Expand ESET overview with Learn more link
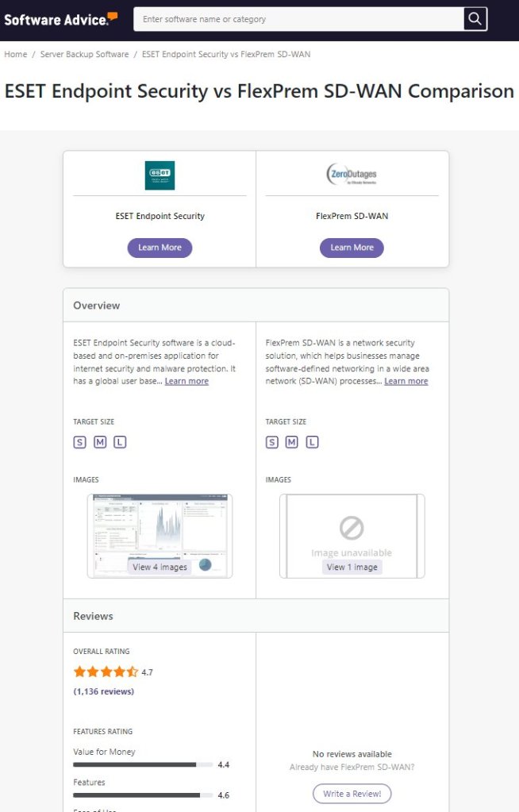The image size is (519, 812). click(186, 381)
